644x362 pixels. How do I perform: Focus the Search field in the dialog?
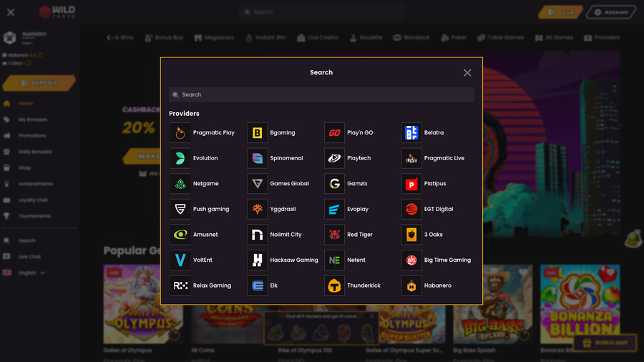[321, 94]
